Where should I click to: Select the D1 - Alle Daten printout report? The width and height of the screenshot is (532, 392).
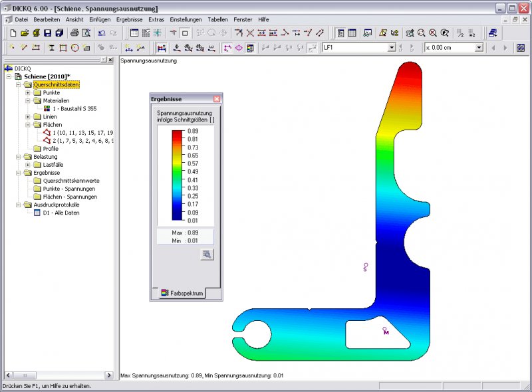click(x=61, y=213)
